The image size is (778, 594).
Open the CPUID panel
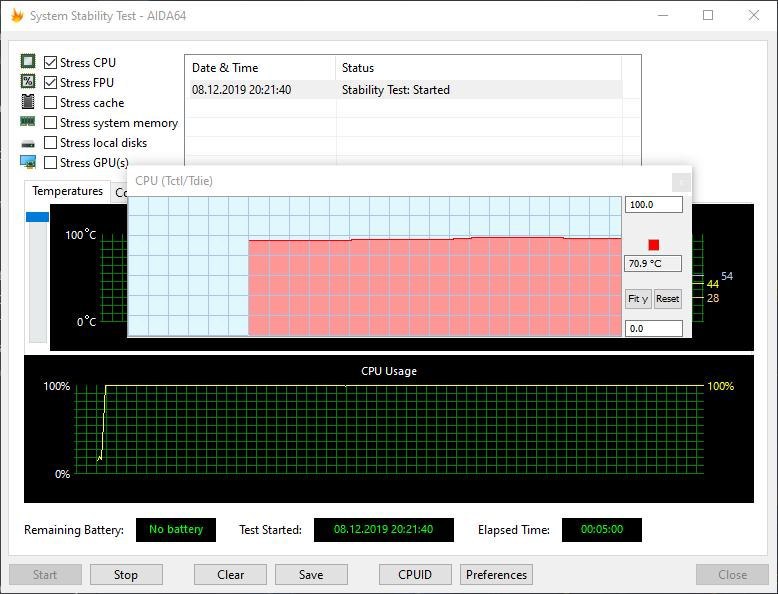[415, 575]
